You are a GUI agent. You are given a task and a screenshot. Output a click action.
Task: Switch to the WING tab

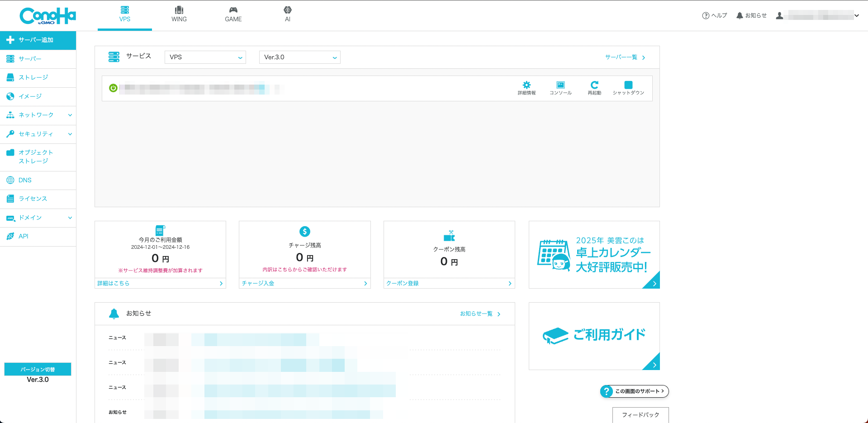pos(179,14)
